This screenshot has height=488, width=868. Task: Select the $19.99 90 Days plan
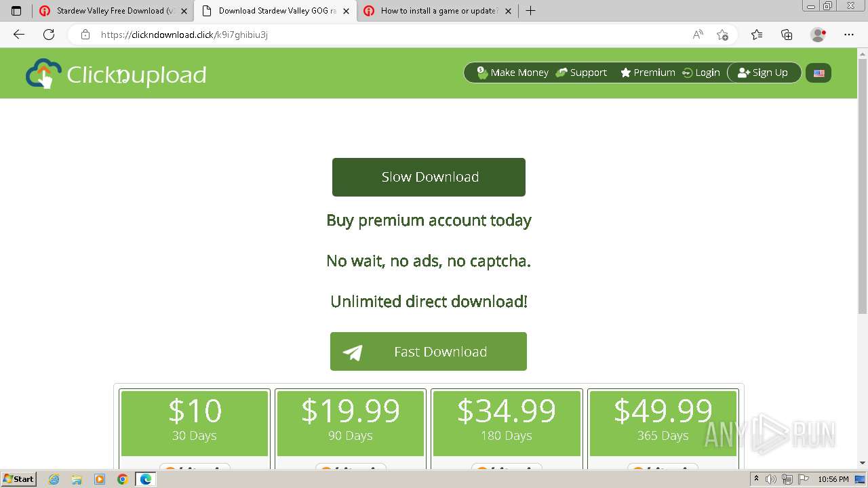[x=351, y=423]
